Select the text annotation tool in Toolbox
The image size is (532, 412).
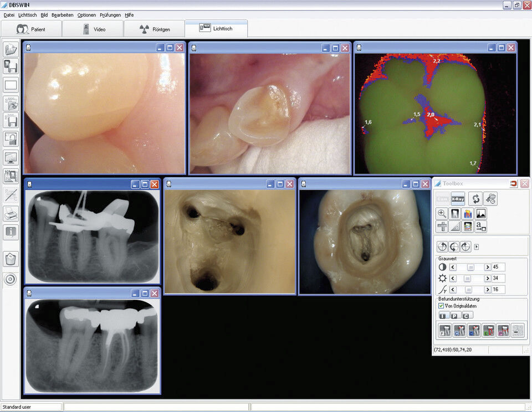[481, 226]
